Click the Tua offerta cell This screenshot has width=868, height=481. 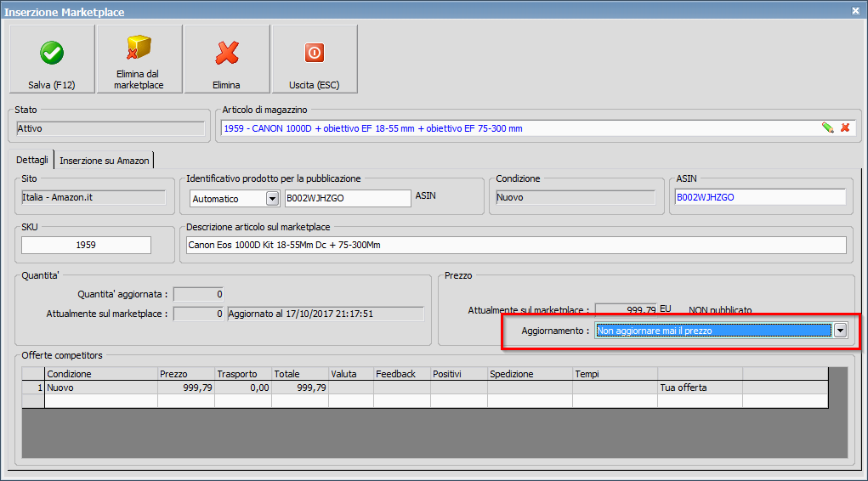pyautogui.click(x=700, y=388)
